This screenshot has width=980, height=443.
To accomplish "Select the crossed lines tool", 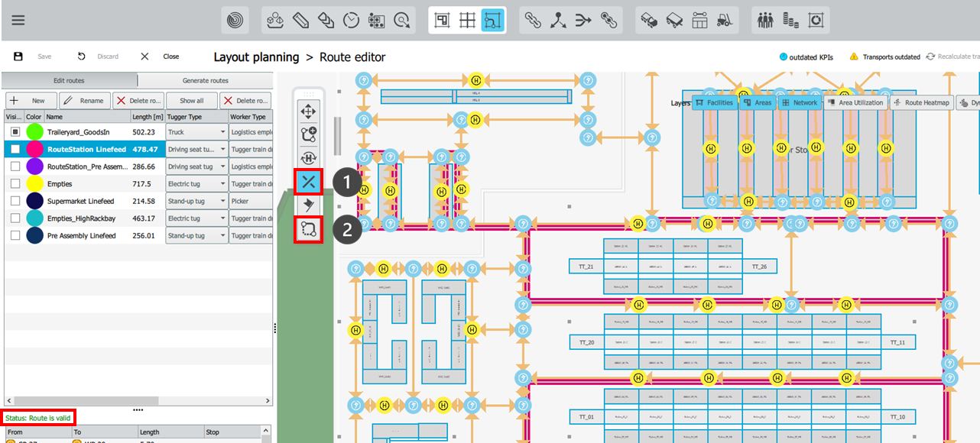I will click(x=309, y=182).
